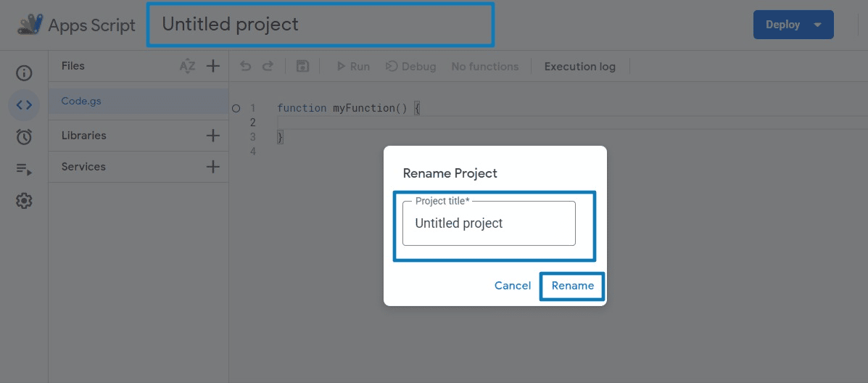The width and height of the screenshot is (868, 383).
Task: Open the Triggers alarm clock icon
Action: 24,136
